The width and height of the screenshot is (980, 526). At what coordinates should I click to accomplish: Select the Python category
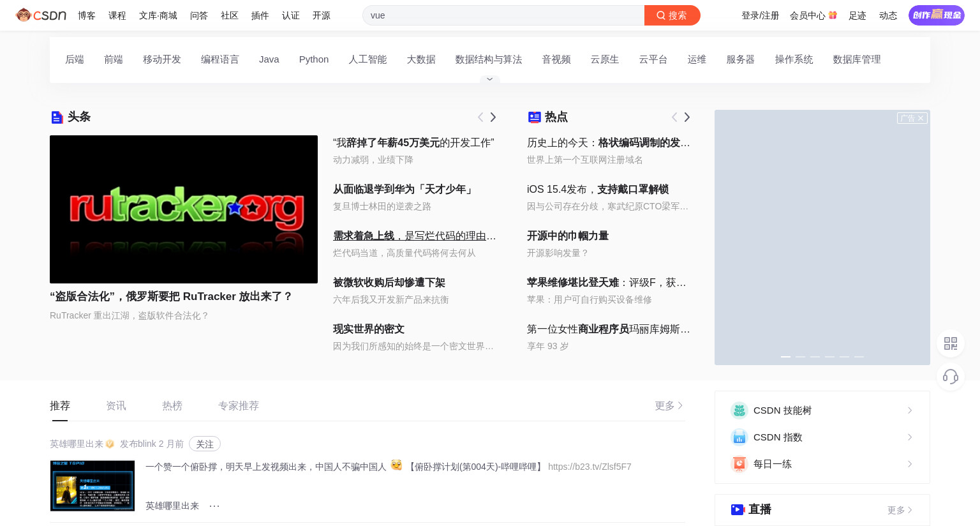[314, 59]
